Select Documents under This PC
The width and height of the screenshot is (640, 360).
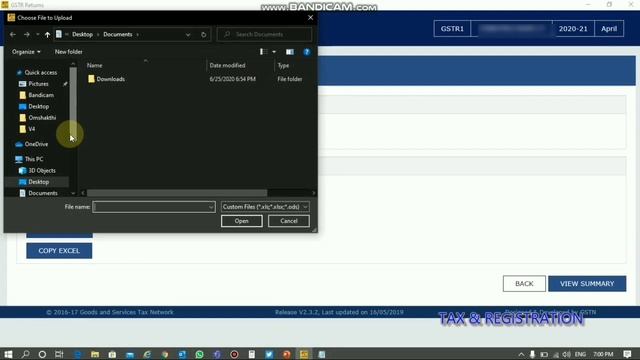pyautogui.click(x=42, y=193)
